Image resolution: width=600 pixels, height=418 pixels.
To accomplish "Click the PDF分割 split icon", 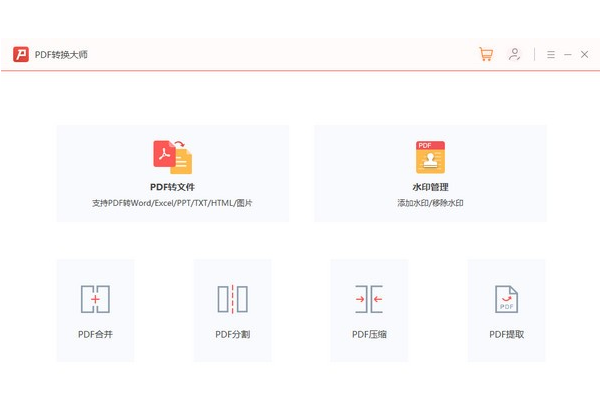I will (232, 299).
